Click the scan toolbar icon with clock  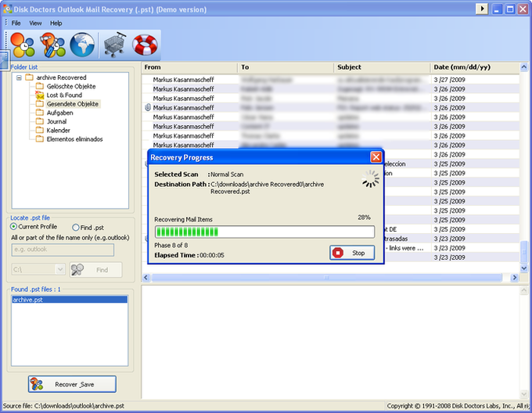pos(23,45)
